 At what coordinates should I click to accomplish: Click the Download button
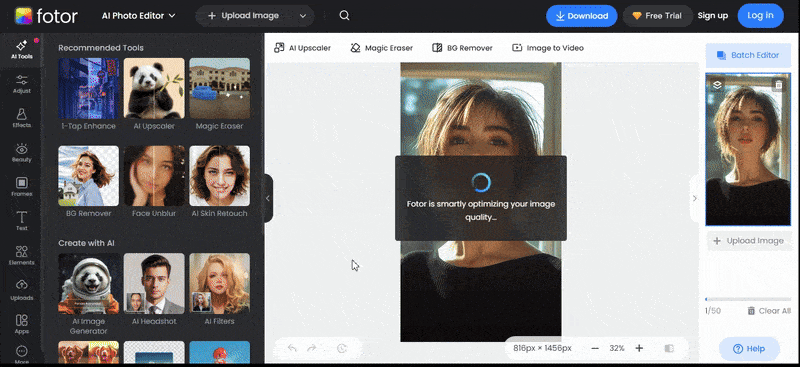click(582, 16)
